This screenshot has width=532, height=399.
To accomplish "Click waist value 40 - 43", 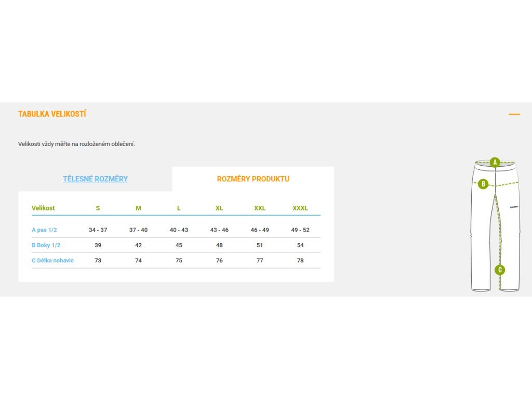I will pos(179,230).
